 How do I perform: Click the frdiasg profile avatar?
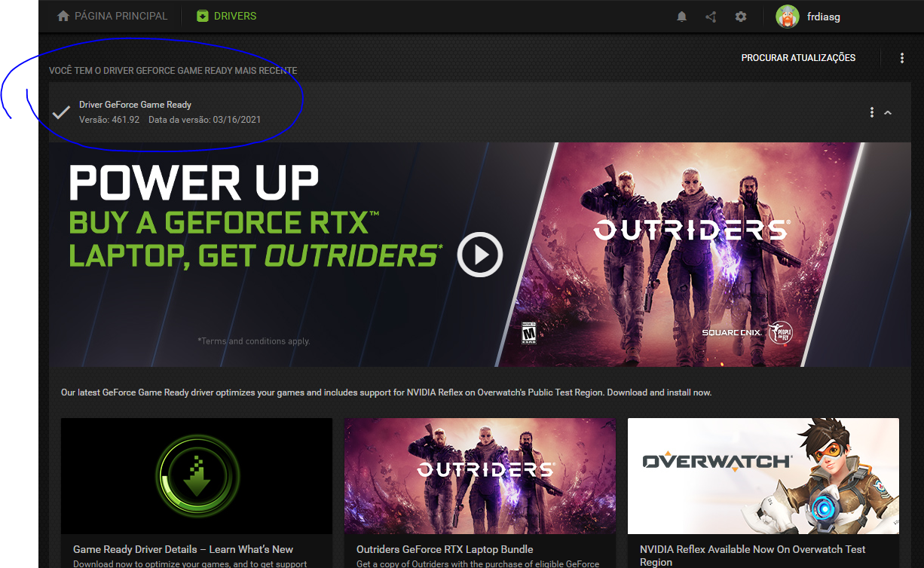coord(788,17)
